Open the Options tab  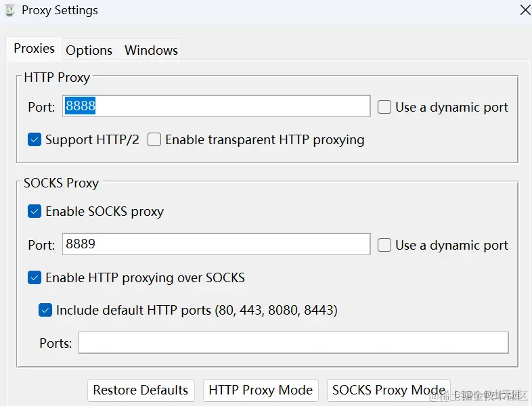pyautogui.click(x=89, y=50)
